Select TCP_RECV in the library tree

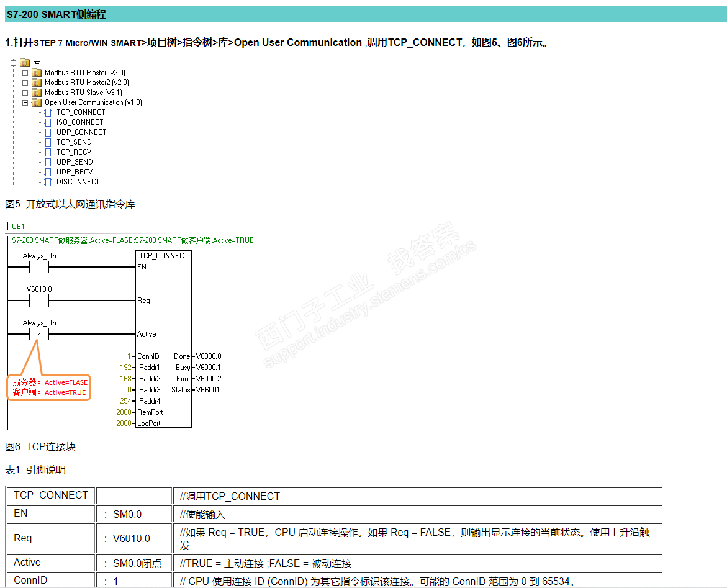[x=74, y=152]
